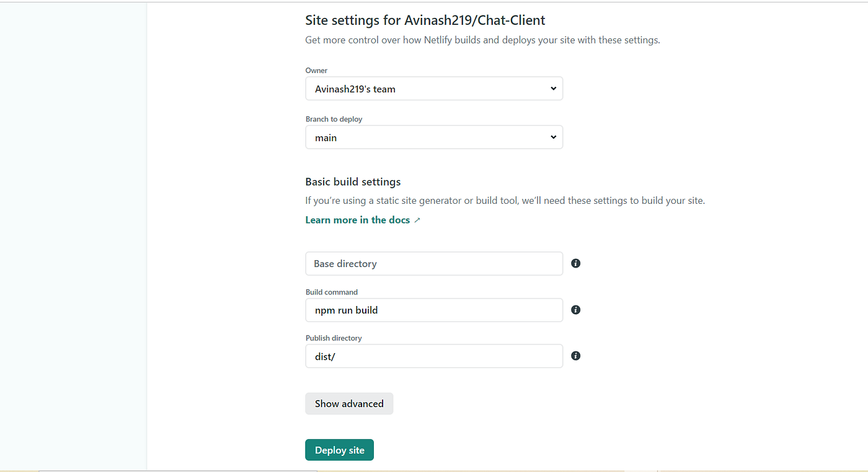
Task: Click the Publish directory info icon
Action: click(575, 356)
